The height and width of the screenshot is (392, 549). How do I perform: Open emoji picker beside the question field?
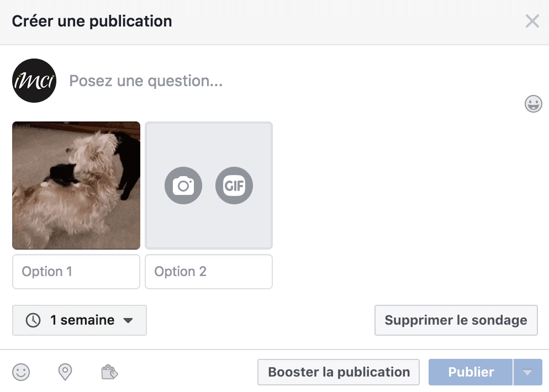pos(533,104)
